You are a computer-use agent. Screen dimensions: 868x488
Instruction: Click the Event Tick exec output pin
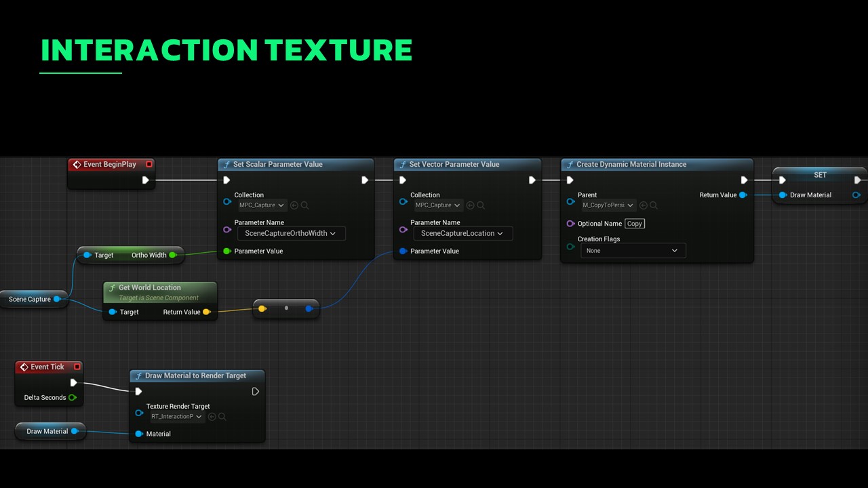tap(74, 383)
